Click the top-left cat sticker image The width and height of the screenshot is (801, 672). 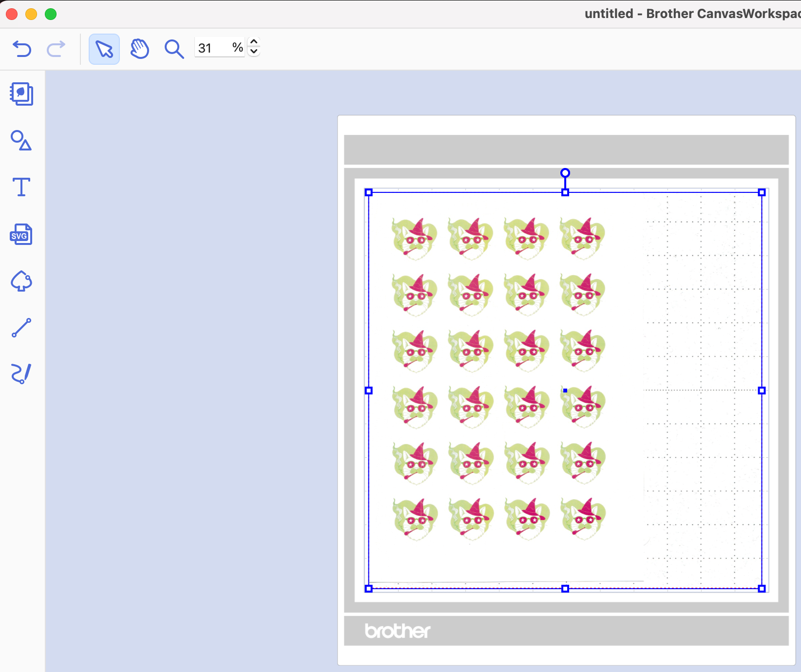(x=415, y=239)
